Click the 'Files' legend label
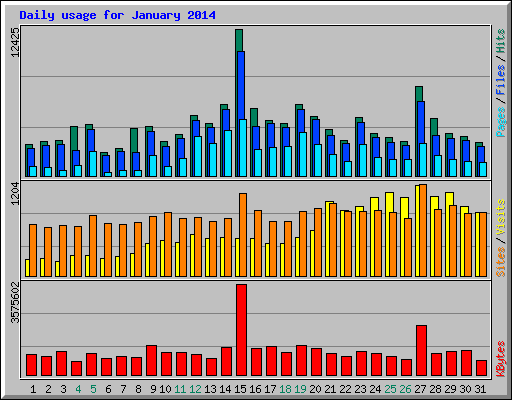The image size is (512, 400). [x=501, y=80]
